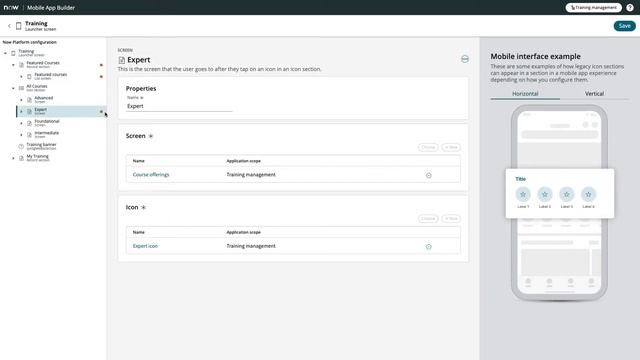Click the Expert screen document icon in tree

(x=29, y=111)
